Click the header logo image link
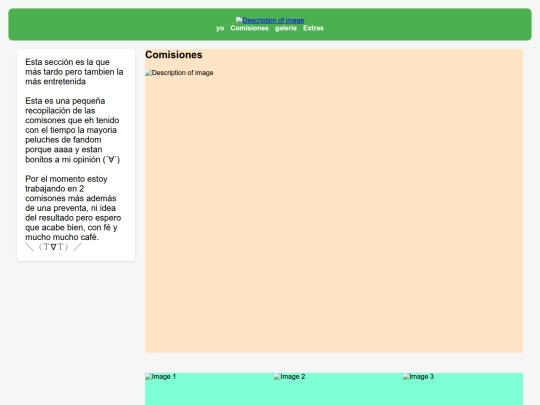This screenshot has width=540, height=405. 270,20
